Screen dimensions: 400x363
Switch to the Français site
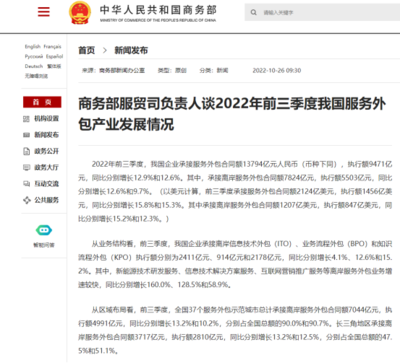point(52,46)
